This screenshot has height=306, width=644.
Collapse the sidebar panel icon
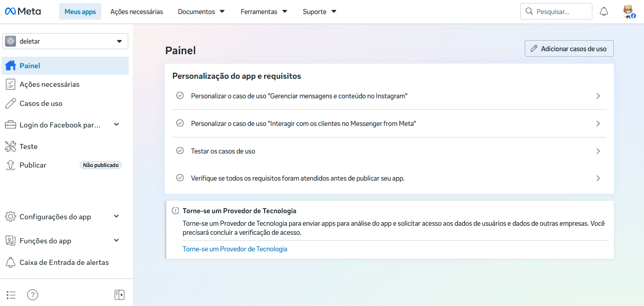coord(119,294)
